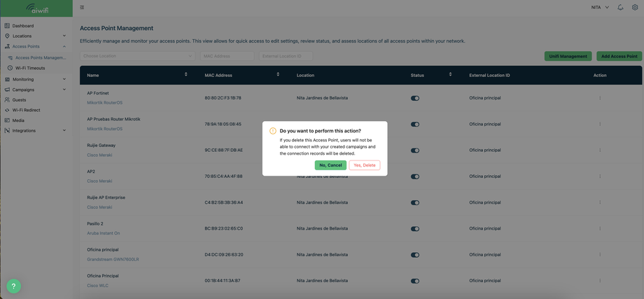Open the help question mark button
This screenshot has width=644, height=299.
[x=13, y=286]
